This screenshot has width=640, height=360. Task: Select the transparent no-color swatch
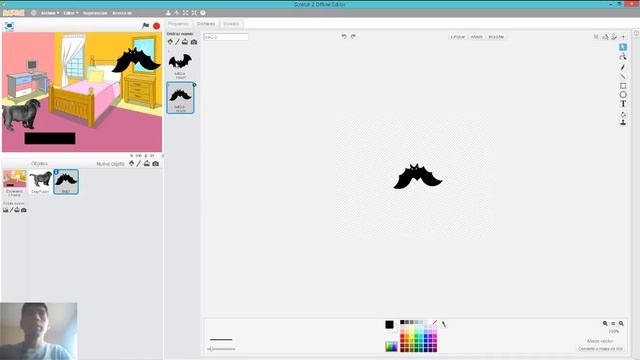coord(434,322)
